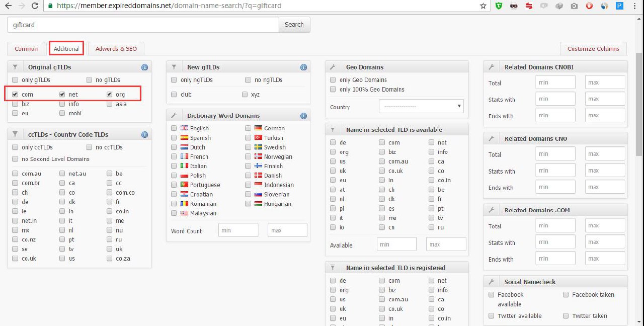Click the wrench icon on Geo Domains panel
Screen dimensions: 644x326
click(x=333, y=67)
